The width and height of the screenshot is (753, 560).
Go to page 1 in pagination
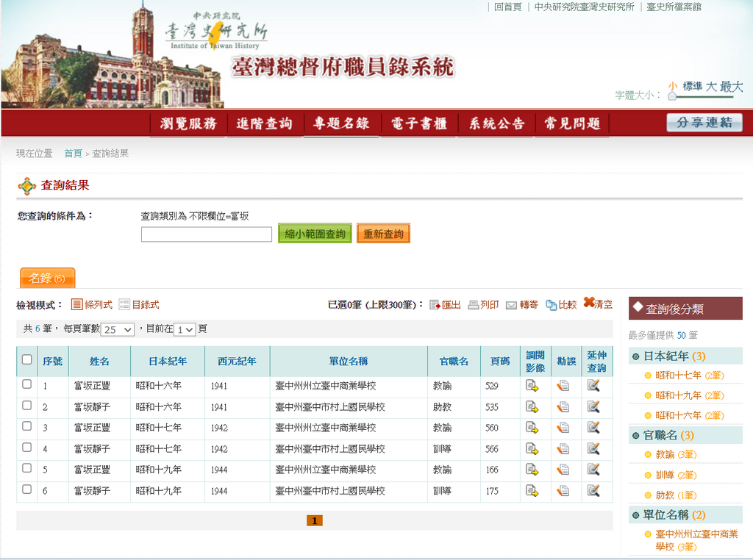coord(315,520)
